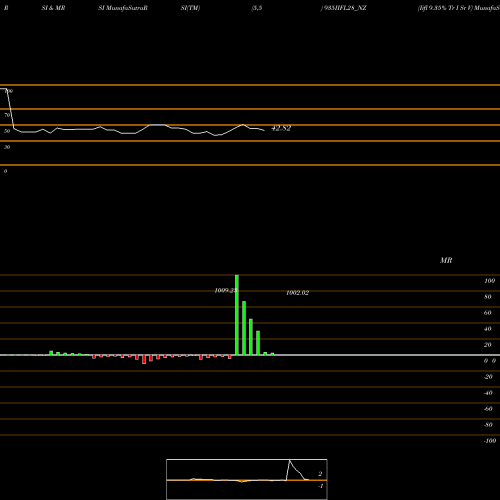Click the 1099.23 price label

(x=225, y=291)
